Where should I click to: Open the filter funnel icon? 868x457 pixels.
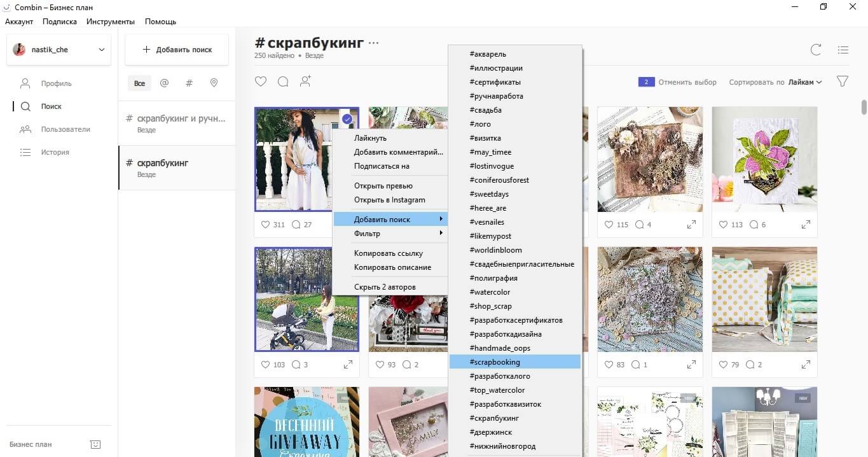click(x=843, y=81)
